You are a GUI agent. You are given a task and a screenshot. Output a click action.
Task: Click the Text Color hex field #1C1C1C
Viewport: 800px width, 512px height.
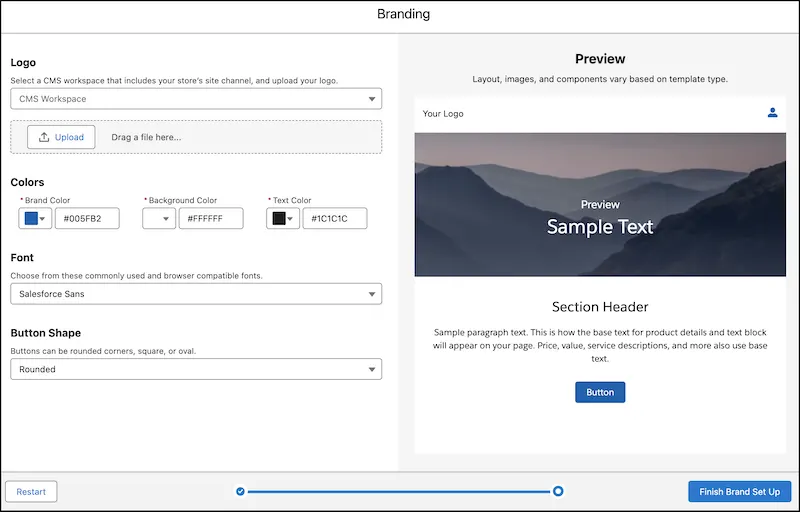coord(335,218)
